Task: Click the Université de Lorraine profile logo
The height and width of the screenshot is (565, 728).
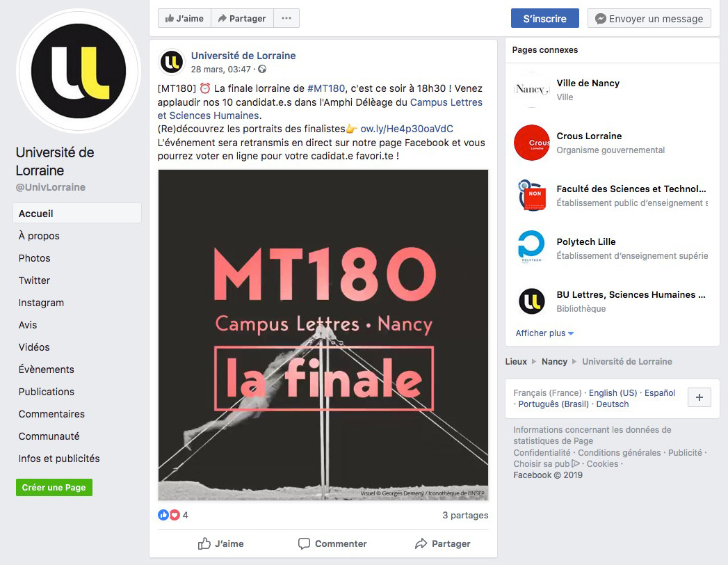Action: [79, 71]
